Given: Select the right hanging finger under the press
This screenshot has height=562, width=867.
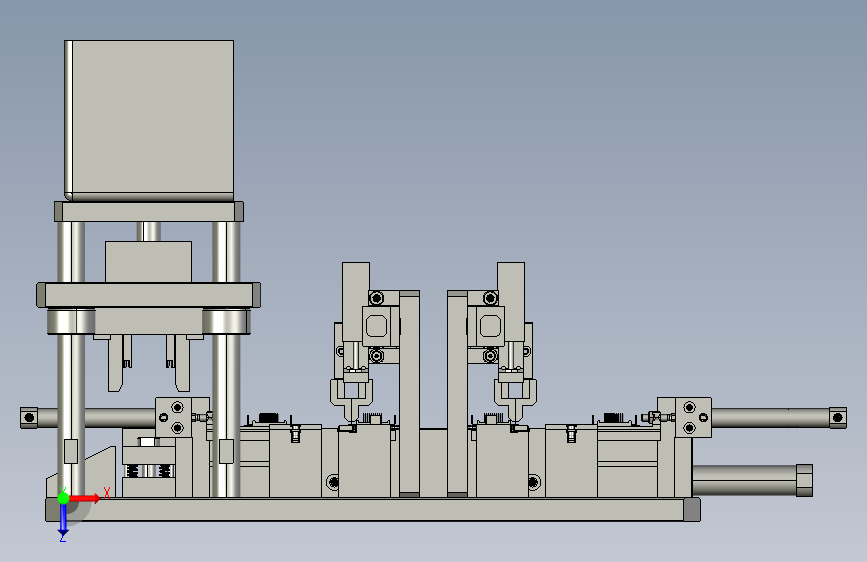Looking at the screenshot, I should click(182, 363).
